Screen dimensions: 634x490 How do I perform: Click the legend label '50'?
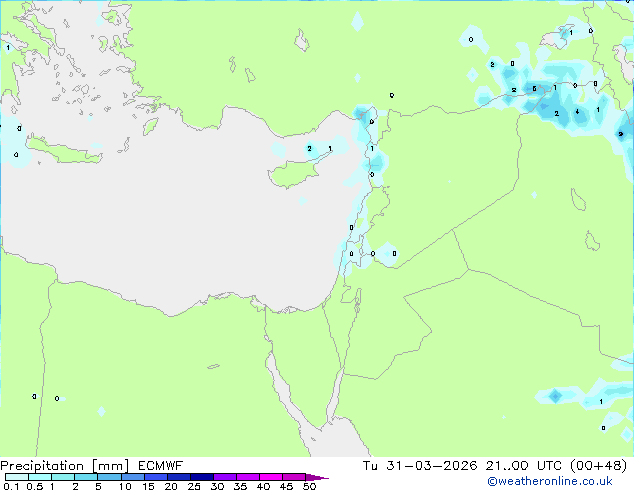[309, 486]
